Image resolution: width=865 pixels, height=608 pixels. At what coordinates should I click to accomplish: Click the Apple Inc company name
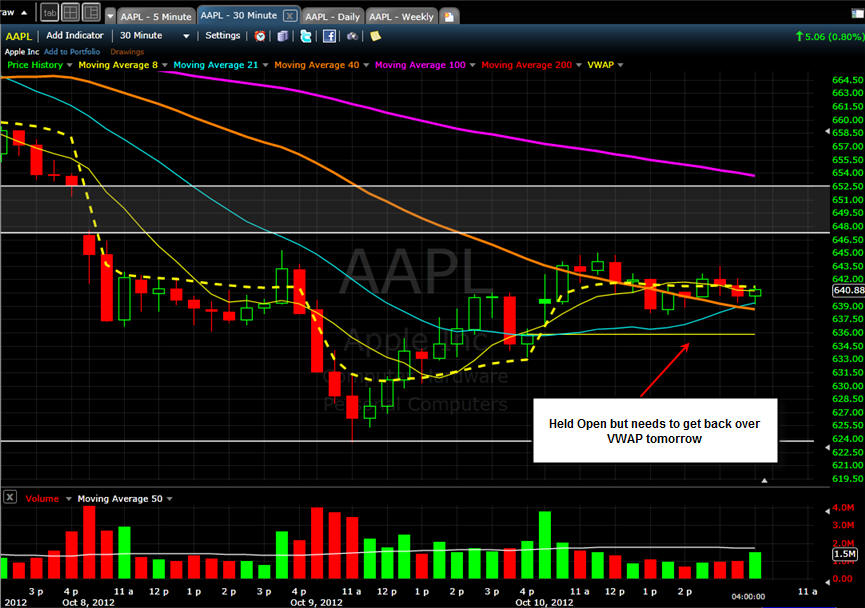click(x=22, y=52)
